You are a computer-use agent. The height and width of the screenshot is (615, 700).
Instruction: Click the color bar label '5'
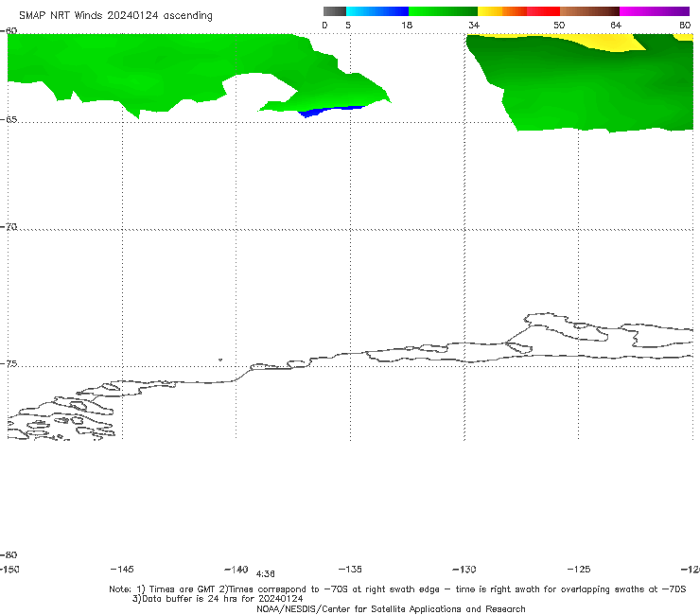[x=348, y=25]
